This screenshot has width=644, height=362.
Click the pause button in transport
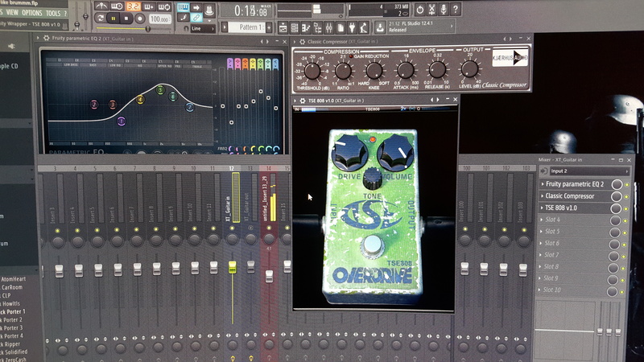[113, 19]
